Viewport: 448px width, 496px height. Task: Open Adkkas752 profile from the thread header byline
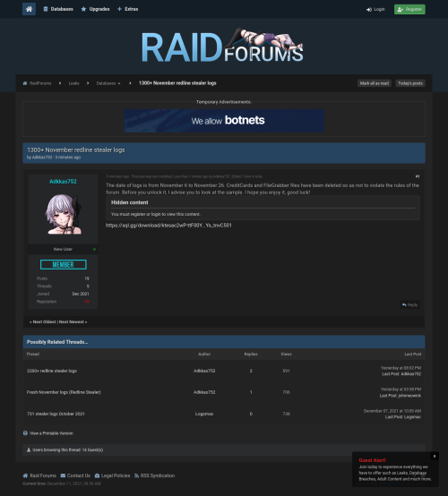pyautogui.click(x=42, y=158)
